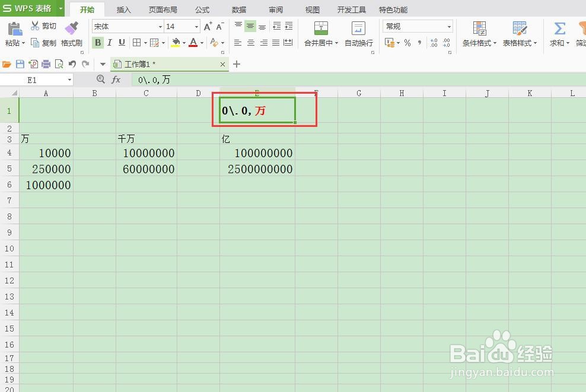Click the percent style icon

tap(407, 43)
